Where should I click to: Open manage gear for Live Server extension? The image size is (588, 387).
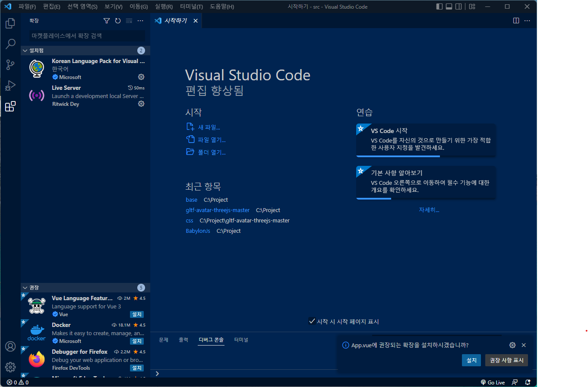tap(141, 104)
